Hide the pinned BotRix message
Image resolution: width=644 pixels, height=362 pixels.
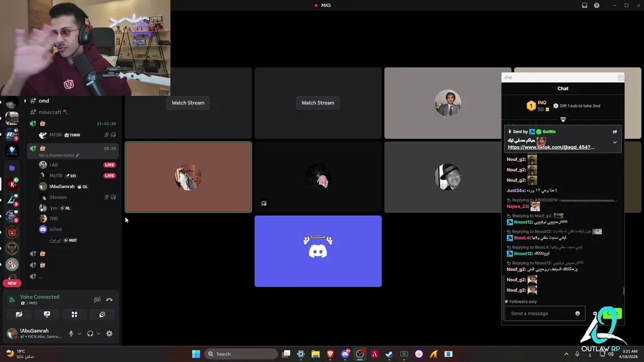coord(614,132)
